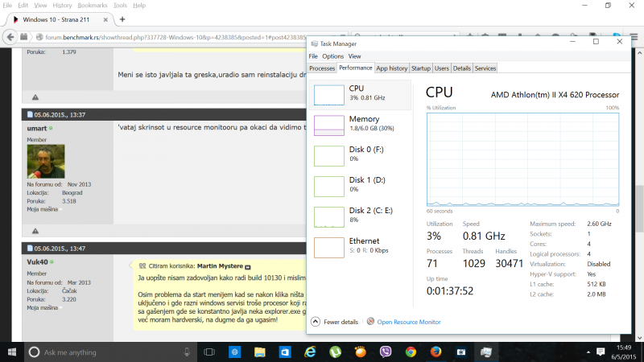The width and height of the screenshot is (644, 362).
Task: Open Task Manager File menu
Action: [x=313, y=56]
